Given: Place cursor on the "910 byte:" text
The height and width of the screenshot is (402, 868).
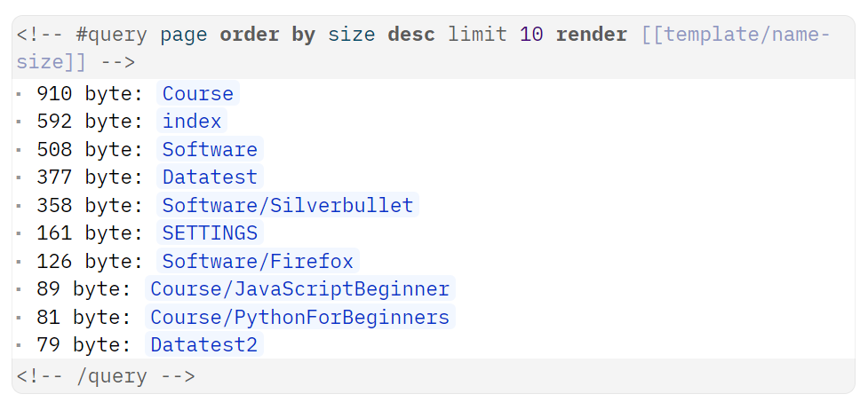Looking at the screenshot, I should tap(90, 94).
